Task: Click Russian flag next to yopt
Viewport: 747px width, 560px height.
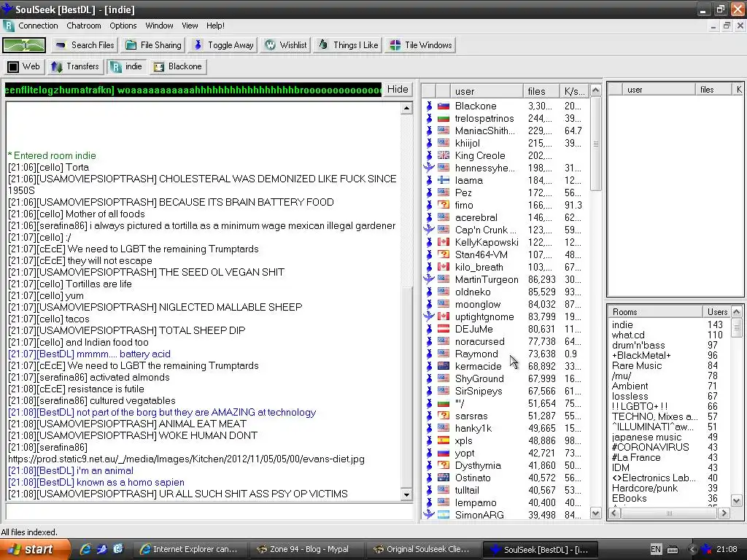Action: point(444,452)
